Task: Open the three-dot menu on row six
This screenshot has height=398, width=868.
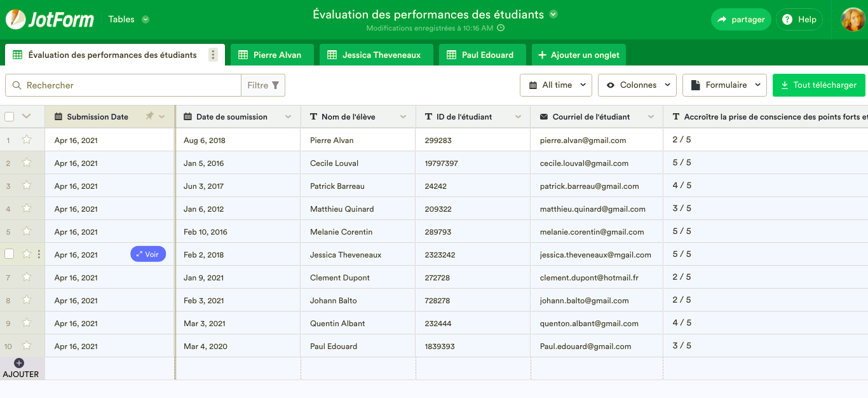Action: 39,254
